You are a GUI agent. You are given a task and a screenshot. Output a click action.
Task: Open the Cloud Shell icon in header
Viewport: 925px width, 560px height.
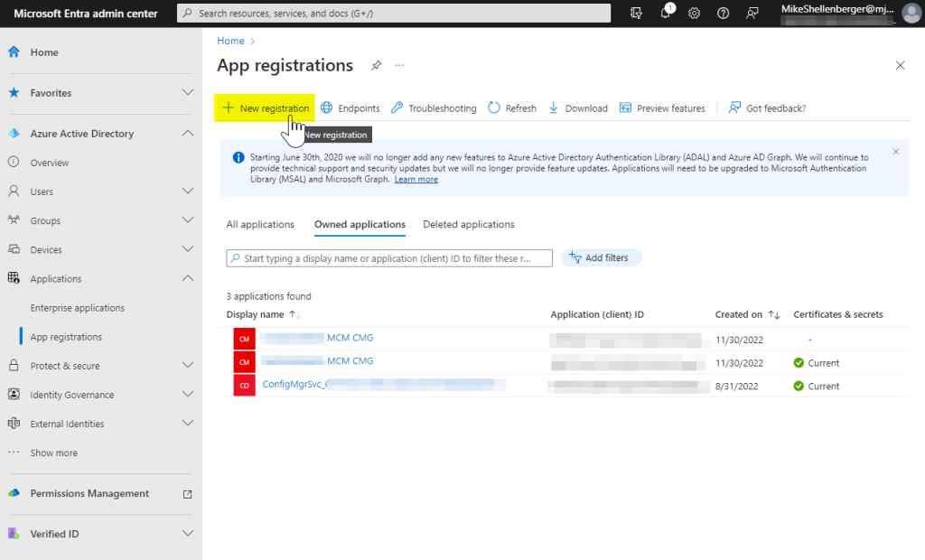tap(637, 14)
